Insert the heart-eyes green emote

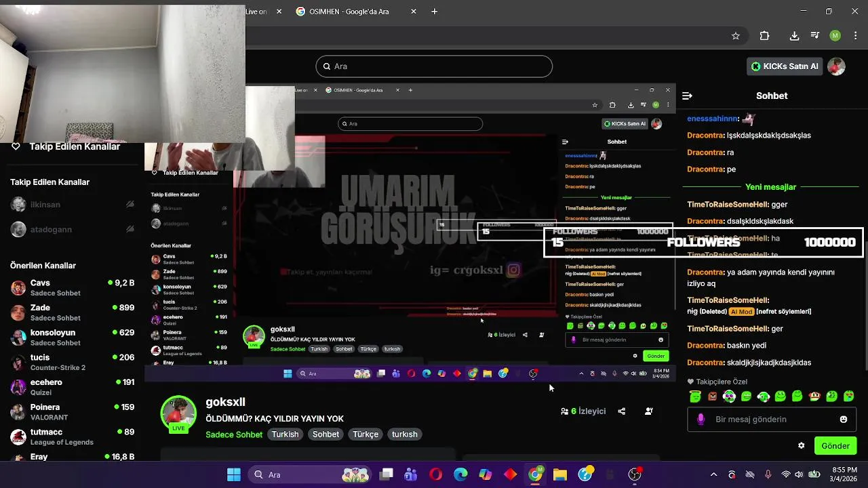click(x=848, y=396)
